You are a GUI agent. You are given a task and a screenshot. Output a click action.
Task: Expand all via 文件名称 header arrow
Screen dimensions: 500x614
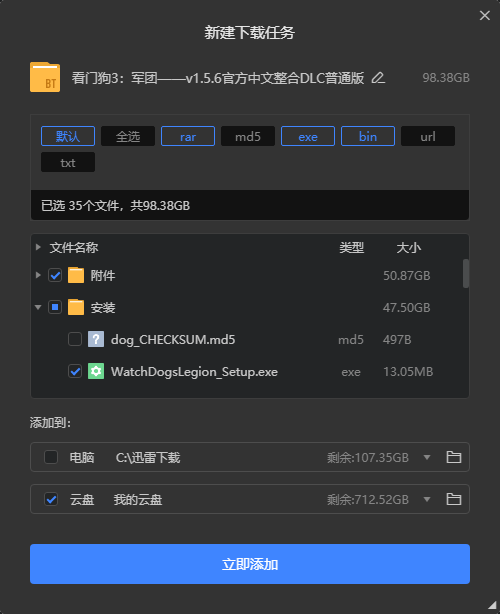pyautogui.click(x=38, y=247)
